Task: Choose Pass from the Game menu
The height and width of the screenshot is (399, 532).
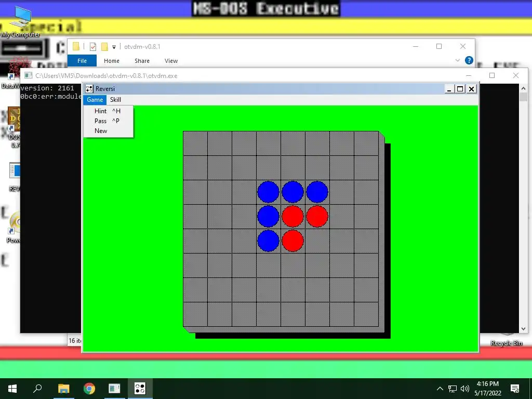Action: point(108,121)
